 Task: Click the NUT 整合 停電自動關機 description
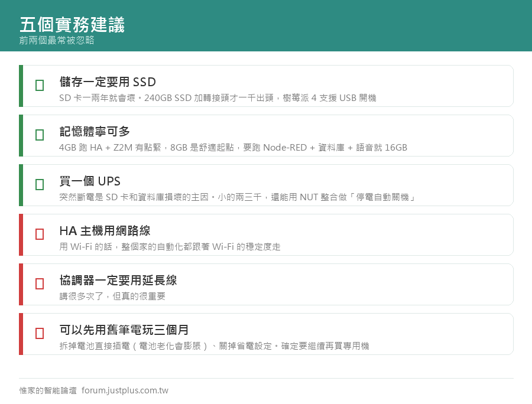(x=238, y=197)
